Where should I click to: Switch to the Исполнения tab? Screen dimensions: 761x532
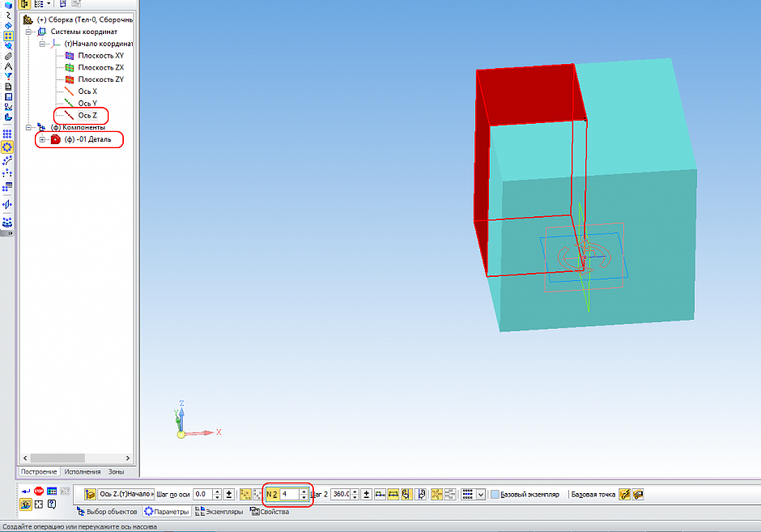(83, 471)
